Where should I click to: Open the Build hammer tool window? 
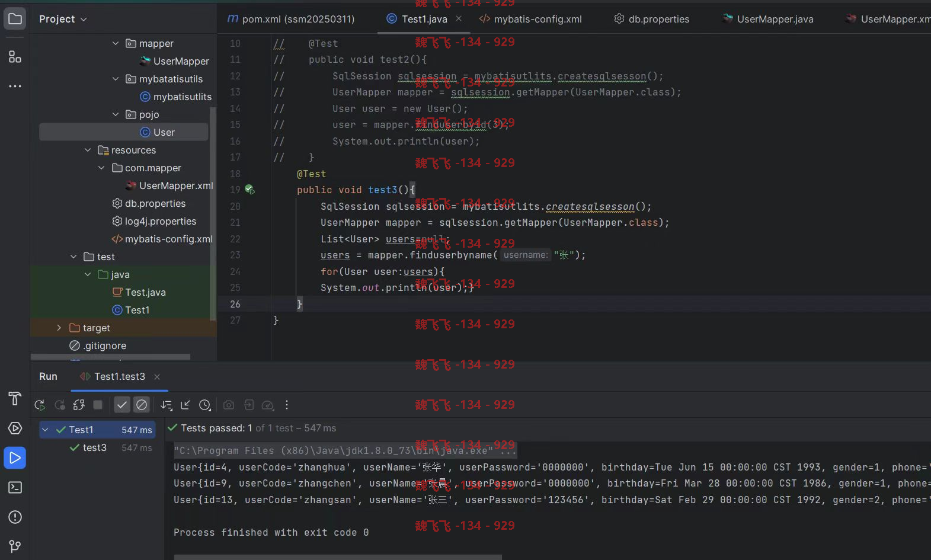click(15, 399)
